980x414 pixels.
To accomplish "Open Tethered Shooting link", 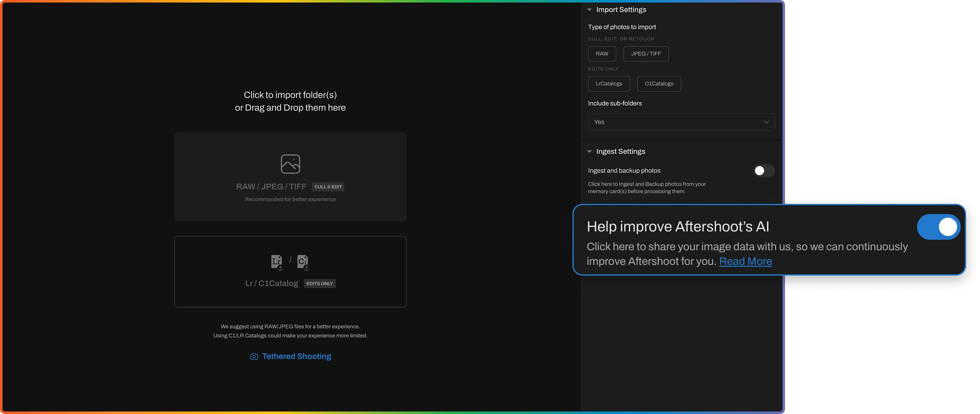I will coord(296,357).
